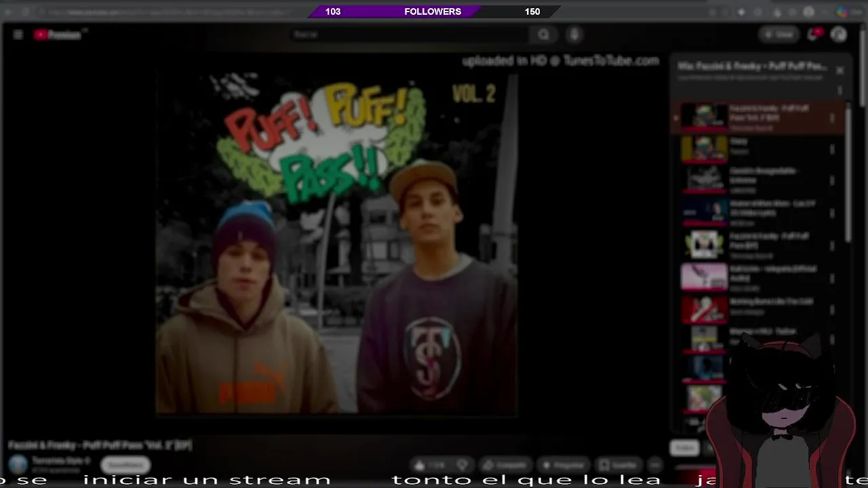Click the Save to playlist button
Viewport: 868px width, 488px height.
[619, 465]
